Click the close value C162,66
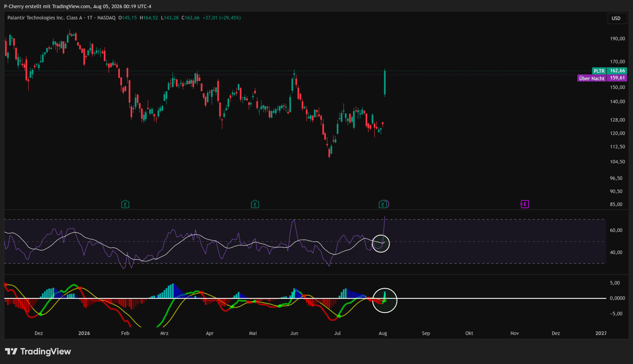The height and width of the screenshot is (364, 633). click(x=190, y=18)
